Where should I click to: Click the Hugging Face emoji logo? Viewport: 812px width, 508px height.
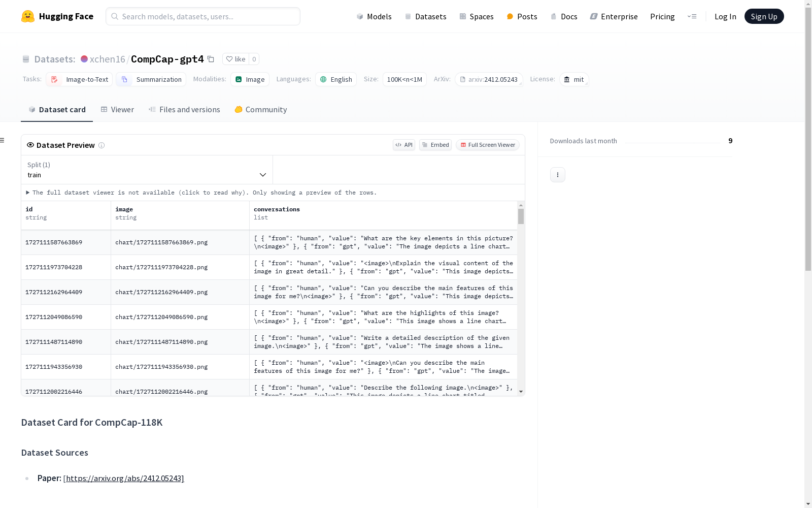click(x=28, y=16)
